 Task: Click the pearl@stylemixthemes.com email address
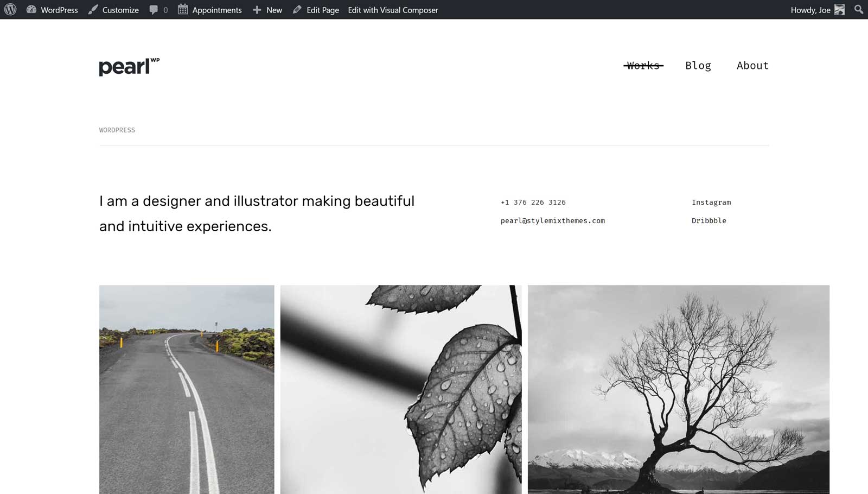553,221
